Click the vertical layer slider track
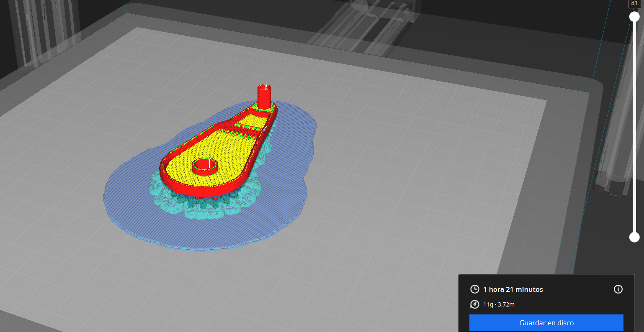Screen dimensions: 644x332 [634, 127]
